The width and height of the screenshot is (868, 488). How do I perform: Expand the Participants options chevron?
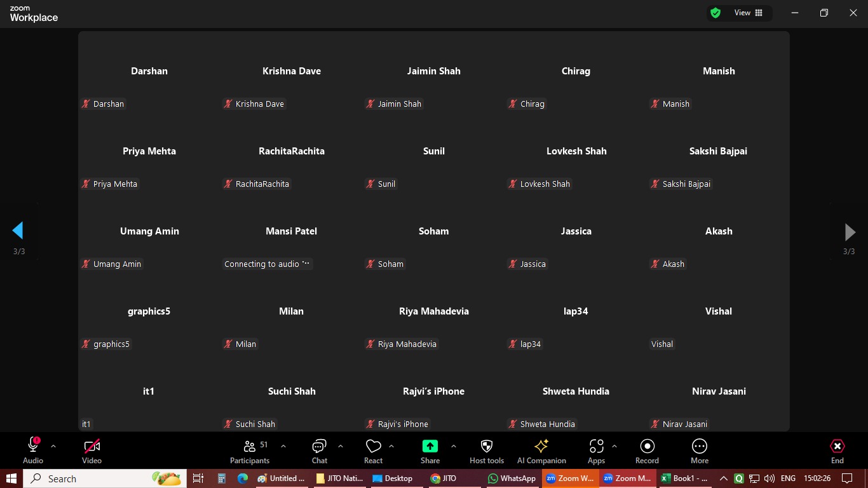click(x=283, y=446)
